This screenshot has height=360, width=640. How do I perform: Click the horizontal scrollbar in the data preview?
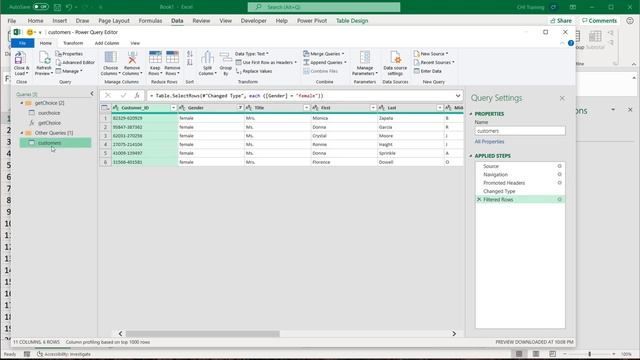pyautogui.click(x=202, y=333)
